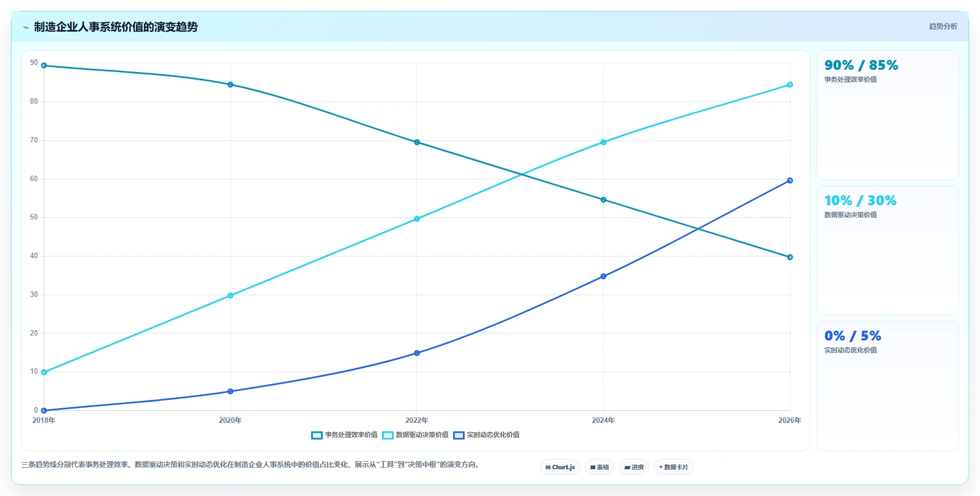Click the 90% / 85% card value

861,65
